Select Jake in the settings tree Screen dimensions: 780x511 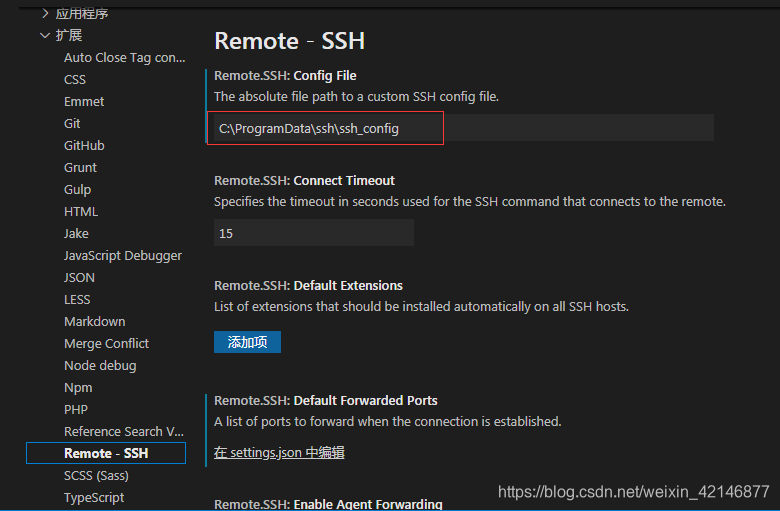pyautogui.click(x=76, y=233)
